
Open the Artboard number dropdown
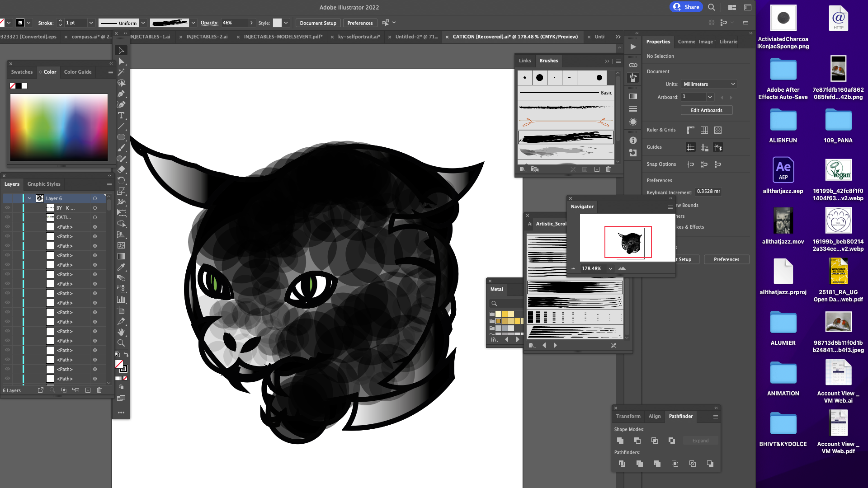(x=710, y=97)
